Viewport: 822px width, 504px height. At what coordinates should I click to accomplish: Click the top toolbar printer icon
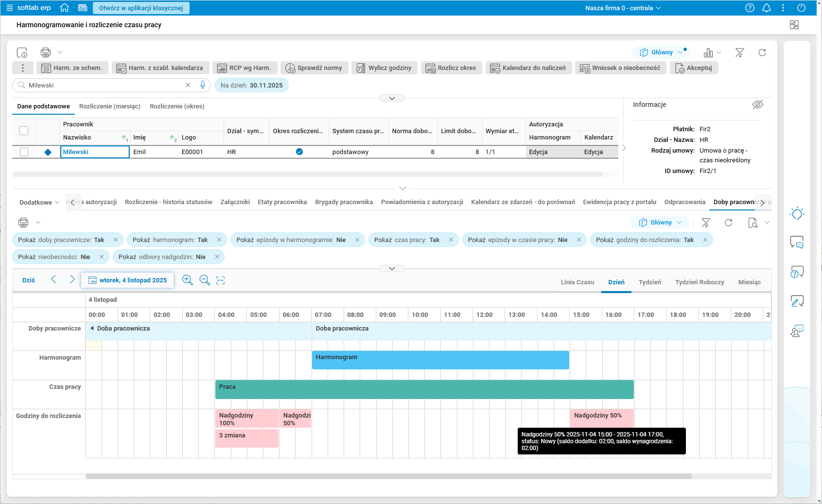tap(46, 52)
